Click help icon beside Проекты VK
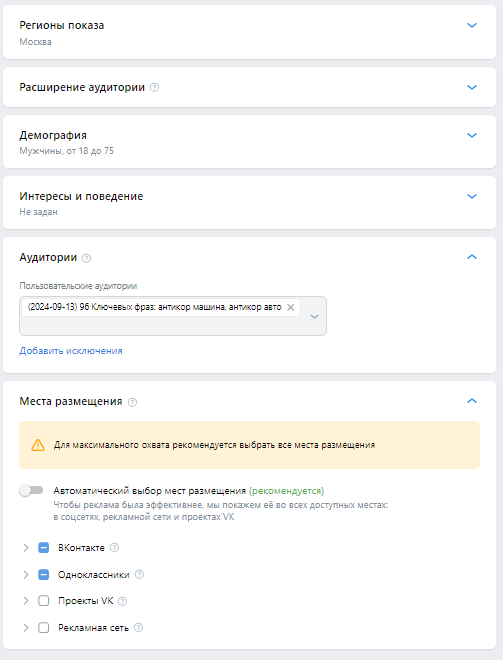This screenshot has height=660, width=503. 122,601
